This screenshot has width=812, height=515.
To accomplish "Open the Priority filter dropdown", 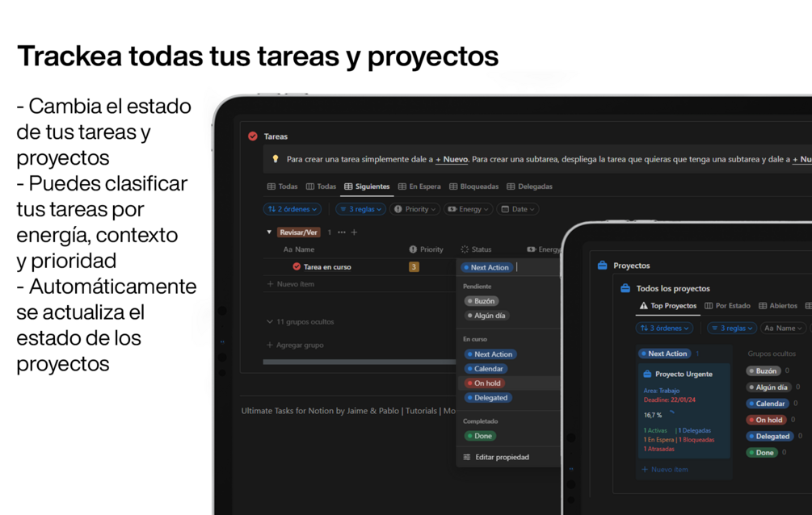I will (x=415, y=209).
